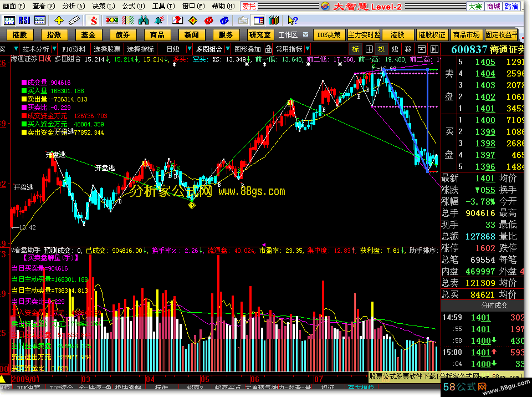The width and height of the screenshot is (532, 397).
Task: Open the 分析(A) menu
Action: [74, 6]
